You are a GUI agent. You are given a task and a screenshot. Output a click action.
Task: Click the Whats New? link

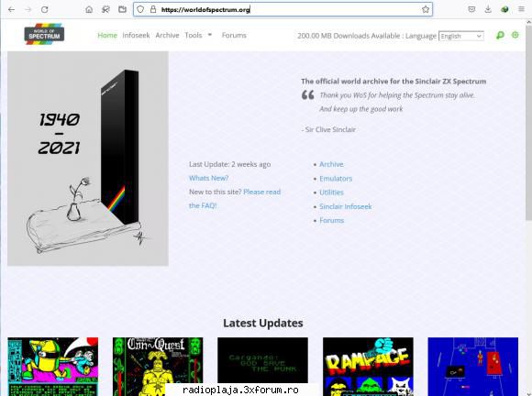(x=208, y=178)
